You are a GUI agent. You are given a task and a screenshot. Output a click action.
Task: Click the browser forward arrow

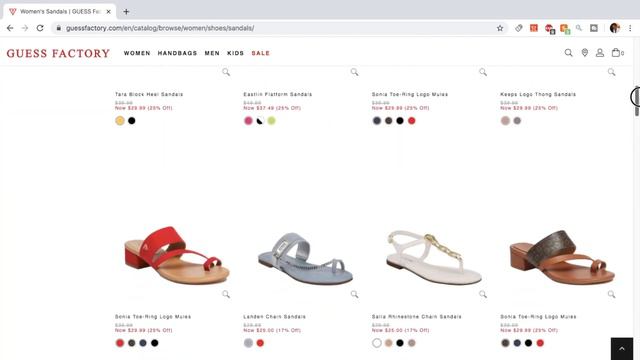tap(25, 28)
